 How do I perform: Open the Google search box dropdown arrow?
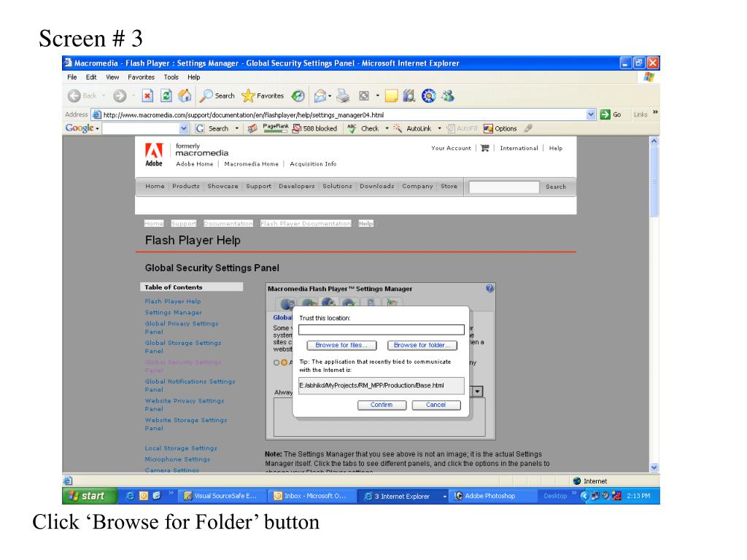[184, 128]
